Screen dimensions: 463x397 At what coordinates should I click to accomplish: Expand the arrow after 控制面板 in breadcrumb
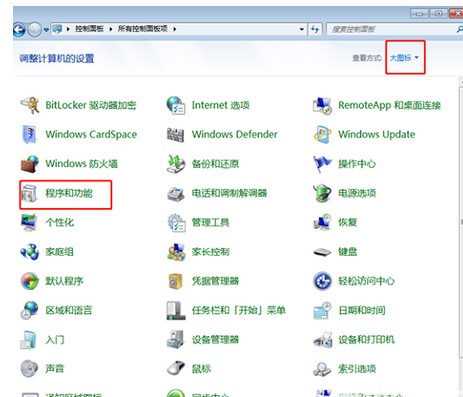click(111, 29)
